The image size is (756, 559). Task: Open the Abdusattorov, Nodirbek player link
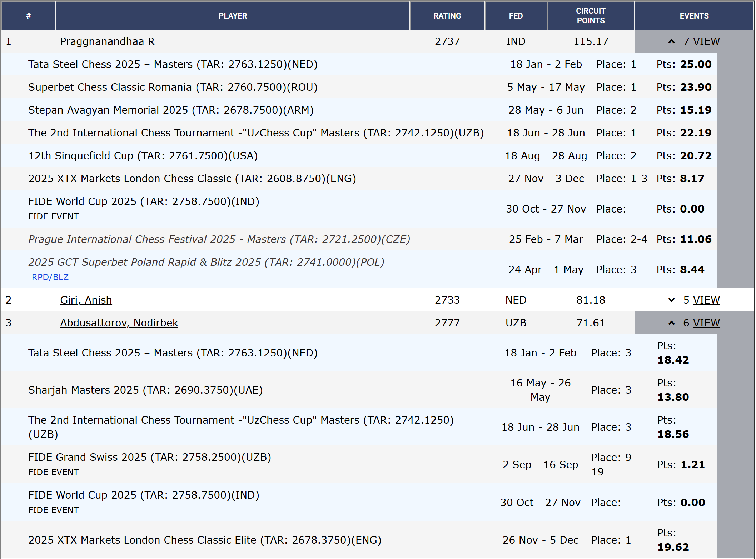119,323
